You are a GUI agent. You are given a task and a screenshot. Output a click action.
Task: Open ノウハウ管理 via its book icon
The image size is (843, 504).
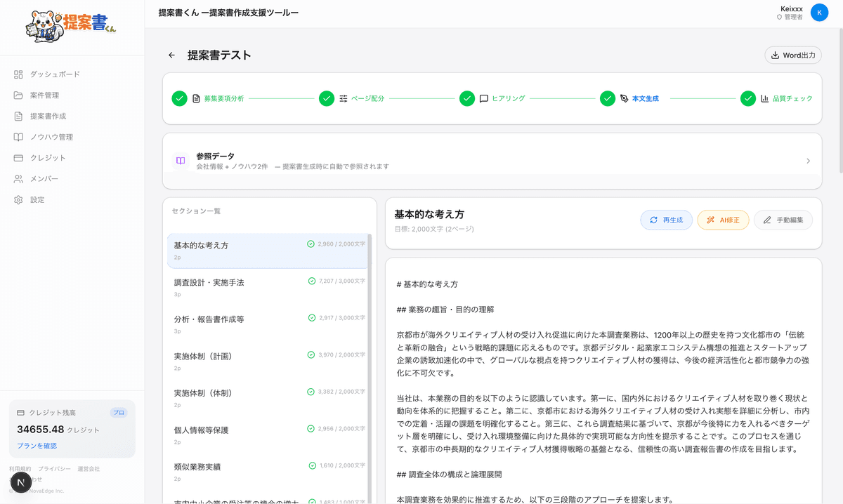[19, 137]
